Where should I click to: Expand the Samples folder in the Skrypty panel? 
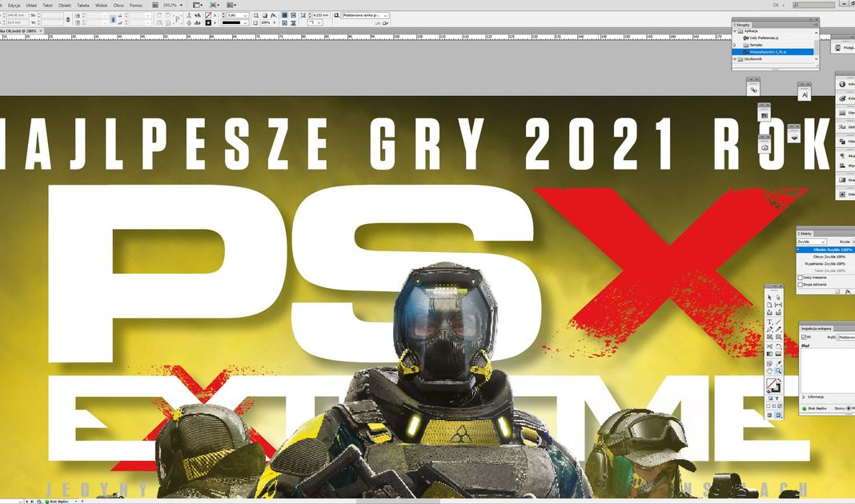(x=734, y=45)
